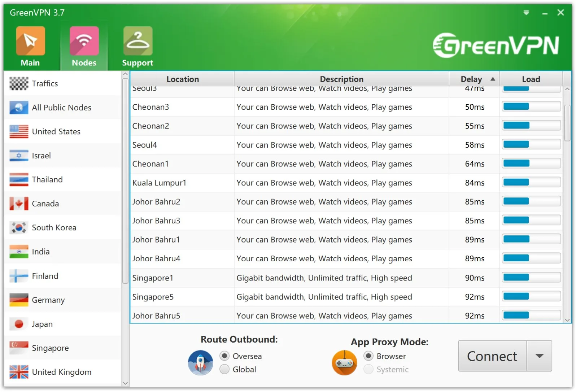Click the All Public Nodes globe icon

pyautogui.click(x=19, y=108)
